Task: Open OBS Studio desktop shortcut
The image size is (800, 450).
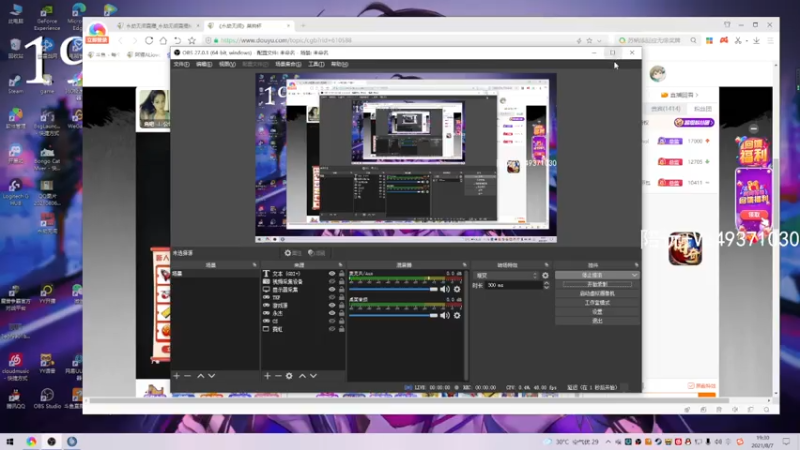Action: click(x=47, y=398)
